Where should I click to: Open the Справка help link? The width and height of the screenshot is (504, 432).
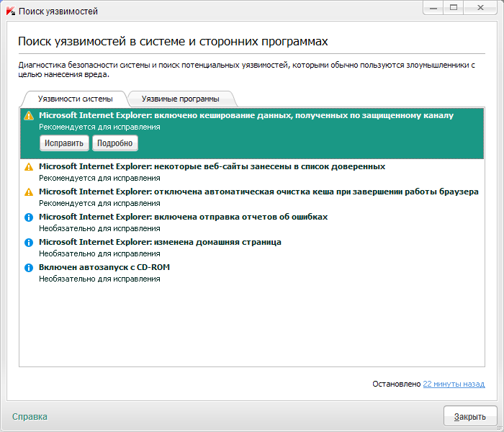(30, 417)
